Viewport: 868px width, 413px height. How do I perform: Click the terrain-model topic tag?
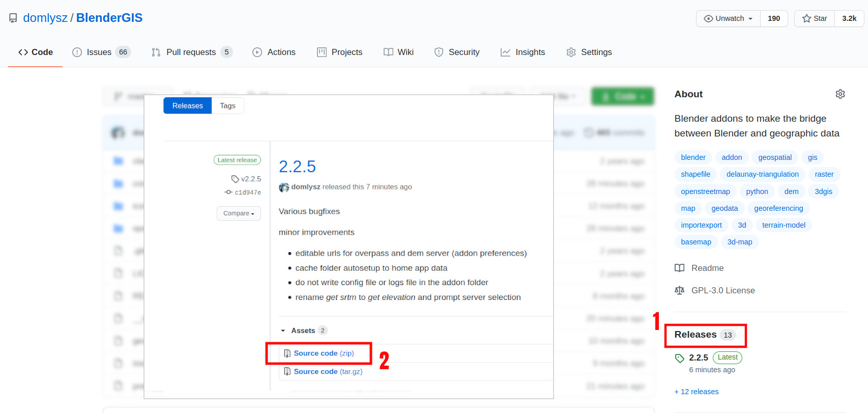[784, 225]
